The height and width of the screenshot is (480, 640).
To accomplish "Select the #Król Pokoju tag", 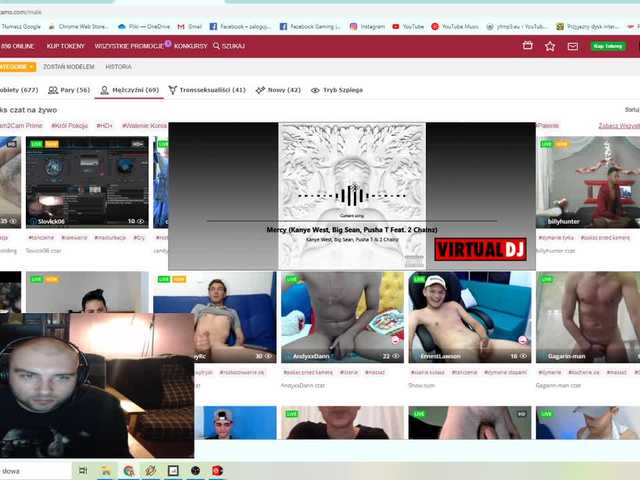I will [69, 125].
